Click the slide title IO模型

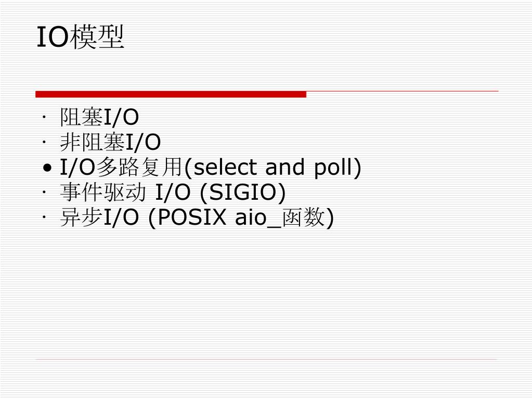pyautogui.click(x=80, y=37)
